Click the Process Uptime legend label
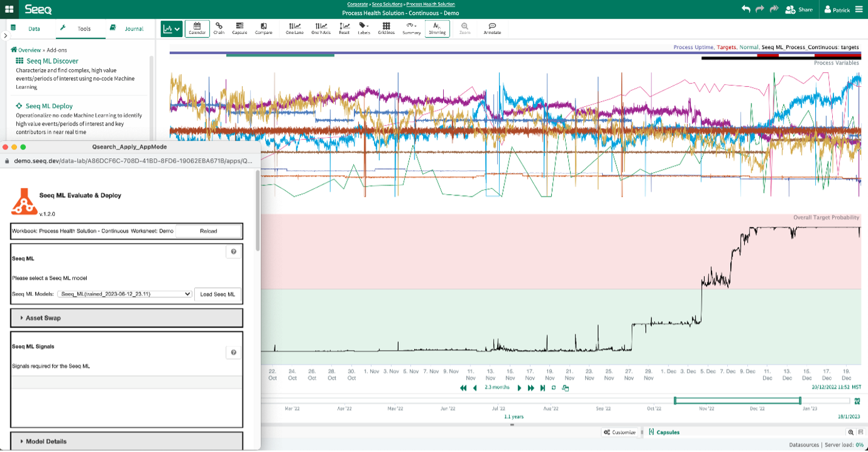The image size is (868, 452). point(693,47)
